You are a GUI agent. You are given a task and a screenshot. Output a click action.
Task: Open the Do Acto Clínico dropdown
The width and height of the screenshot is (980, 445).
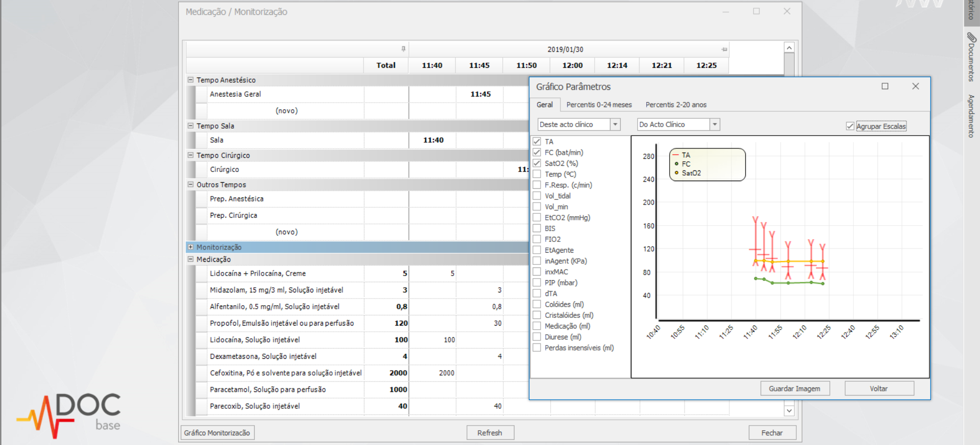715,125
